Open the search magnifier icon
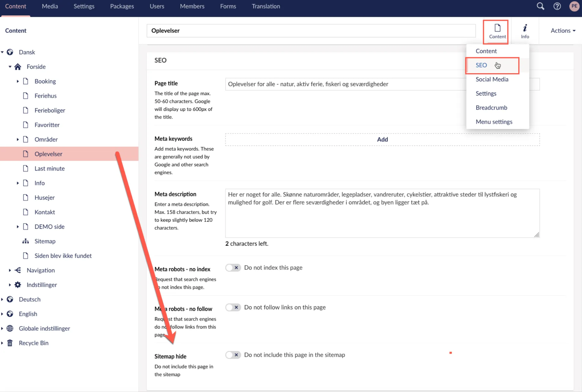Screen dimensions: 582x392 (540, 6)
